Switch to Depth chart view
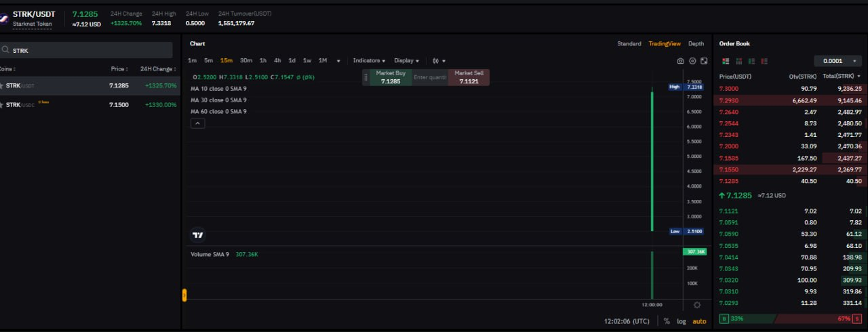Image resolution: width=868 pixels, height=332 pixels. (696, 43)
